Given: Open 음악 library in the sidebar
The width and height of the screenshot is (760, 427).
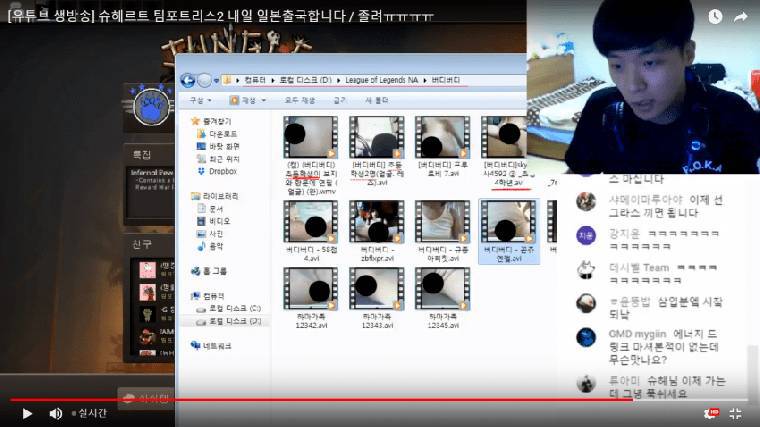Looking at the screenshot, I should (216, 246).
